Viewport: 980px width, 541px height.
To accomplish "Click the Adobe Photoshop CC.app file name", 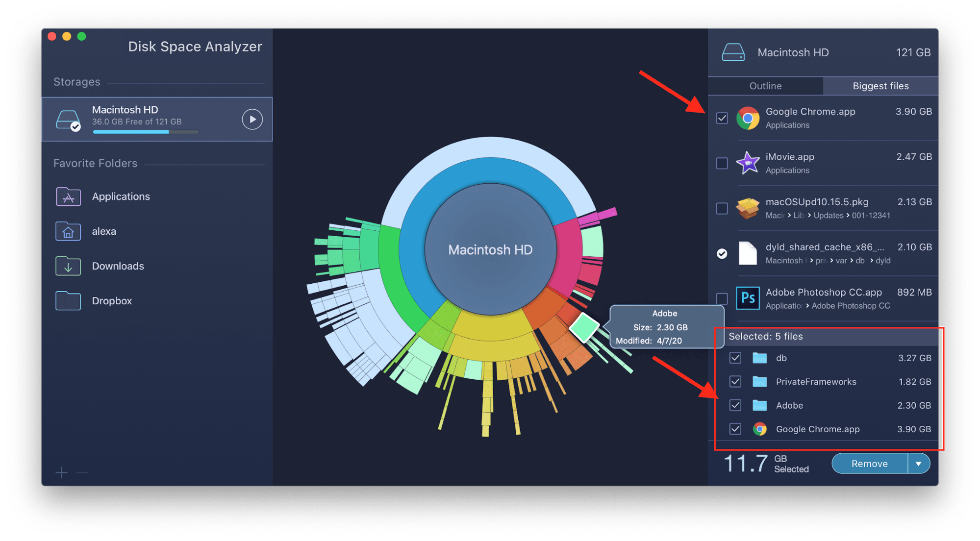I will pyautogui.click(x=824, y=292).
